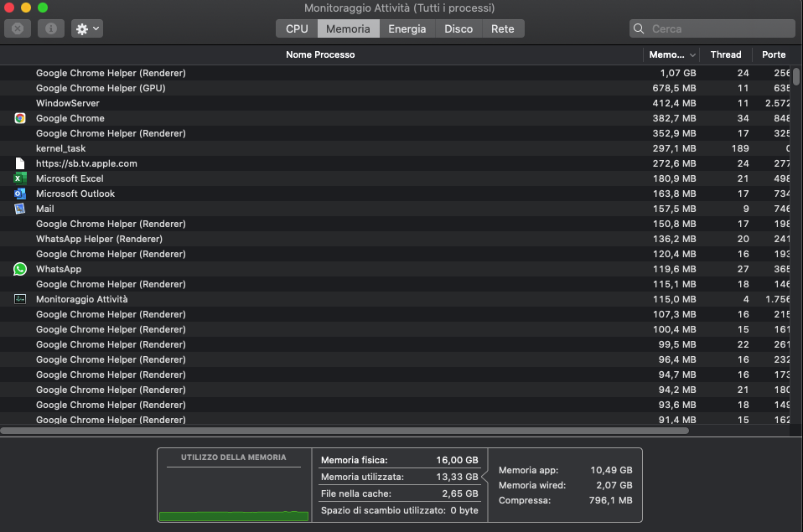Select the WhatsApp process name

point(59,269)
